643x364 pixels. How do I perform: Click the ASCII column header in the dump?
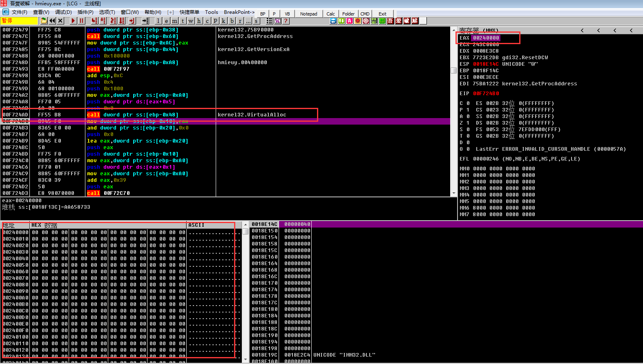coord(196,225)
